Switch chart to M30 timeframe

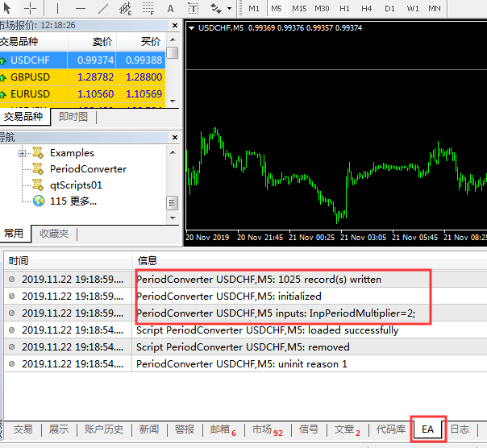pos(322,8)
